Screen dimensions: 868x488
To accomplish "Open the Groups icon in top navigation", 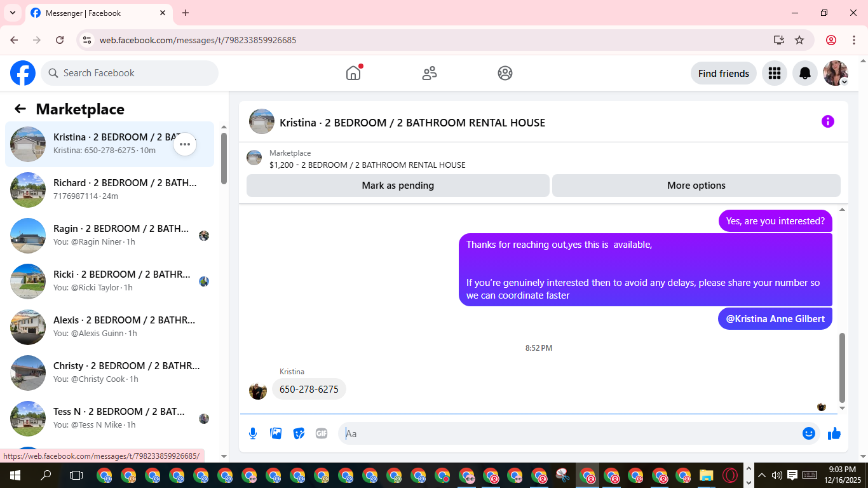I will (505, 73).
